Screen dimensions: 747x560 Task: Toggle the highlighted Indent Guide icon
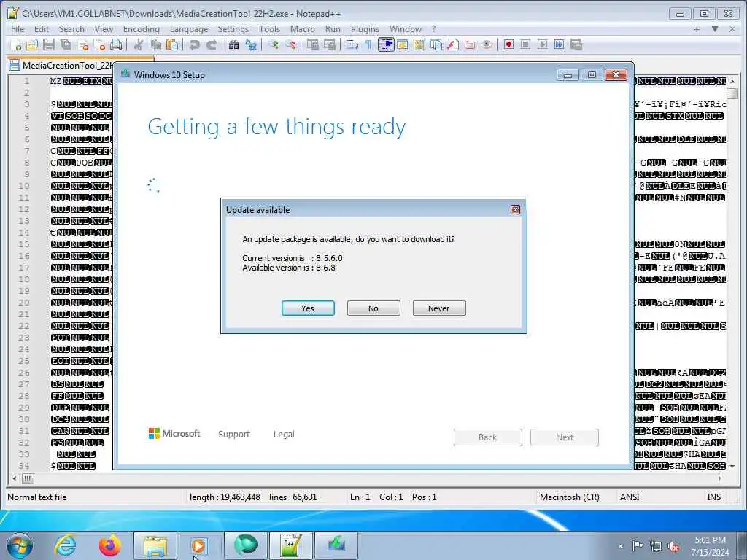click(386, 44)
